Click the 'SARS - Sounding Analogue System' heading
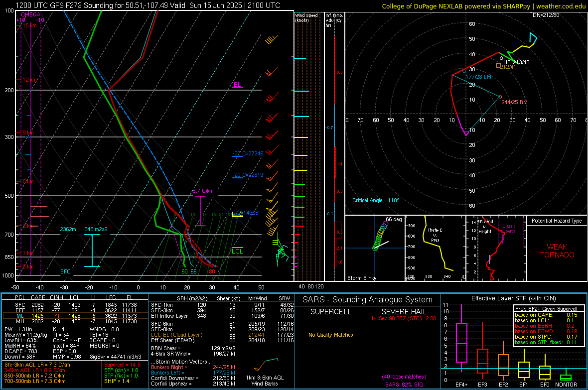The width and height of the screenshot is (588, 390). point(367,300)
